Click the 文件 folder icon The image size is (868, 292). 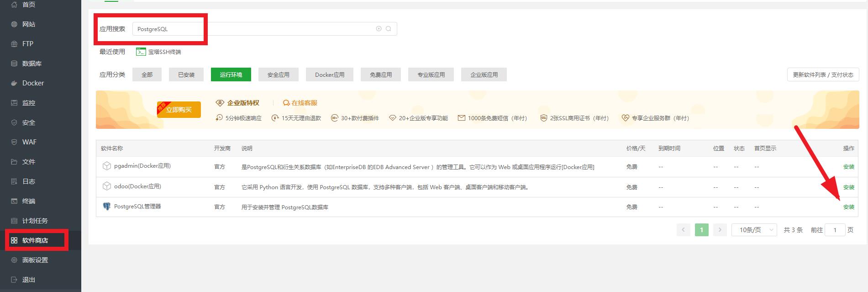[x=14, y=162]
